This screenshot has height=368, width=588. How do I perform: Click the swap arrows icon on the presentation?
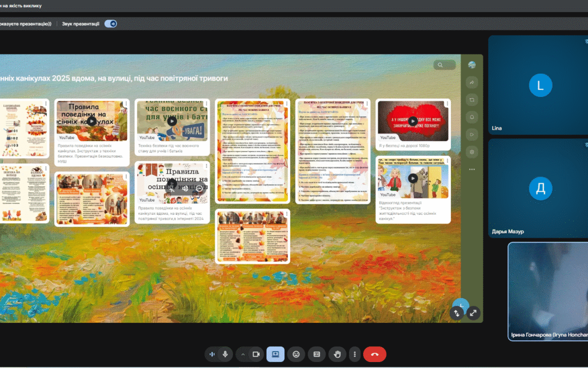[x=457, y=313]
